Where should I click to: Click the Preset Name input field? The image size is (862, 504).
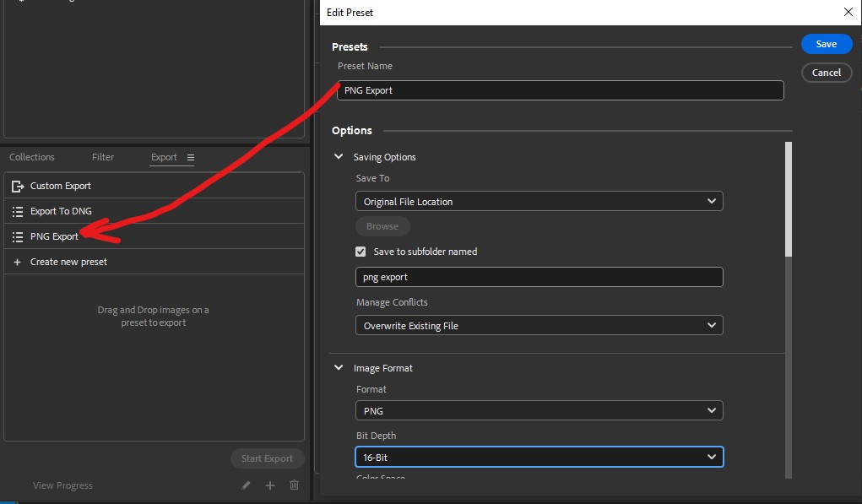(560, 90)
